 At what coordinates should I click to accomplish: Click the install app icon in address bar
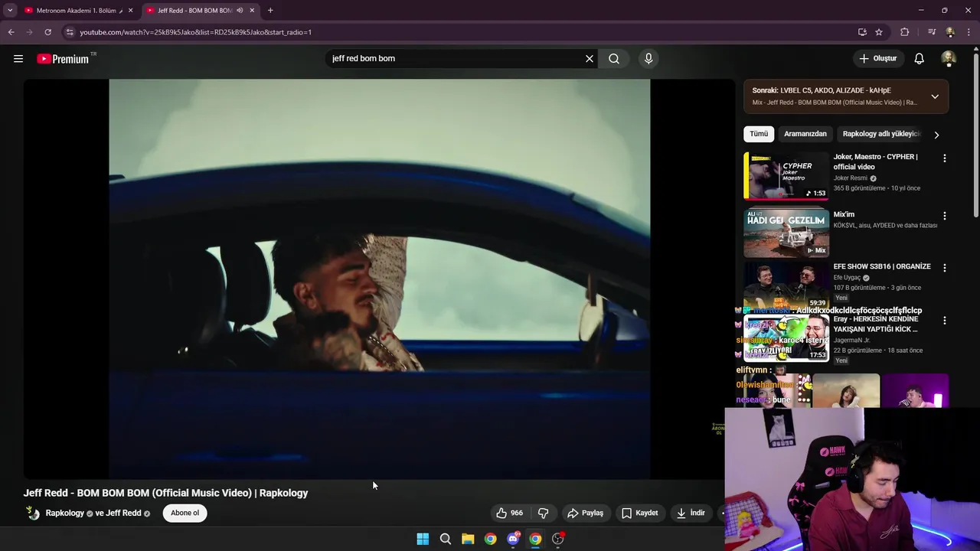coord(862,32)
